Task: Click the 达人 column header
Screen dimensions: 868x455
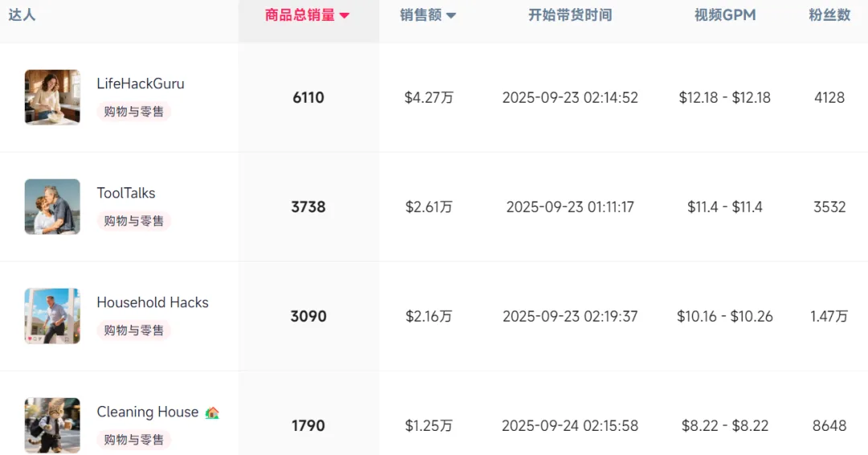Action: (23, 14)
